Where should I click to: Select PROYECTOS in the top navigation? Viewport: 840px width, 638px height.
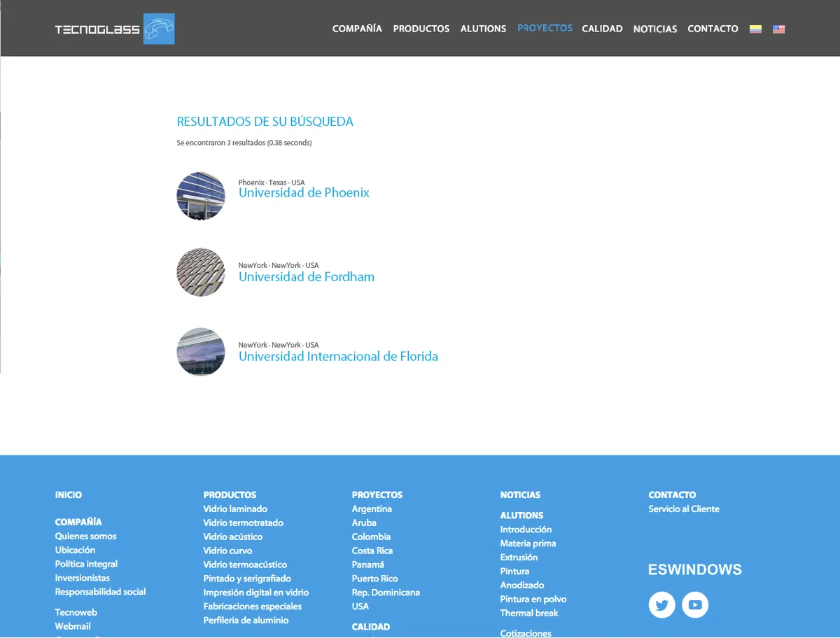545,28
